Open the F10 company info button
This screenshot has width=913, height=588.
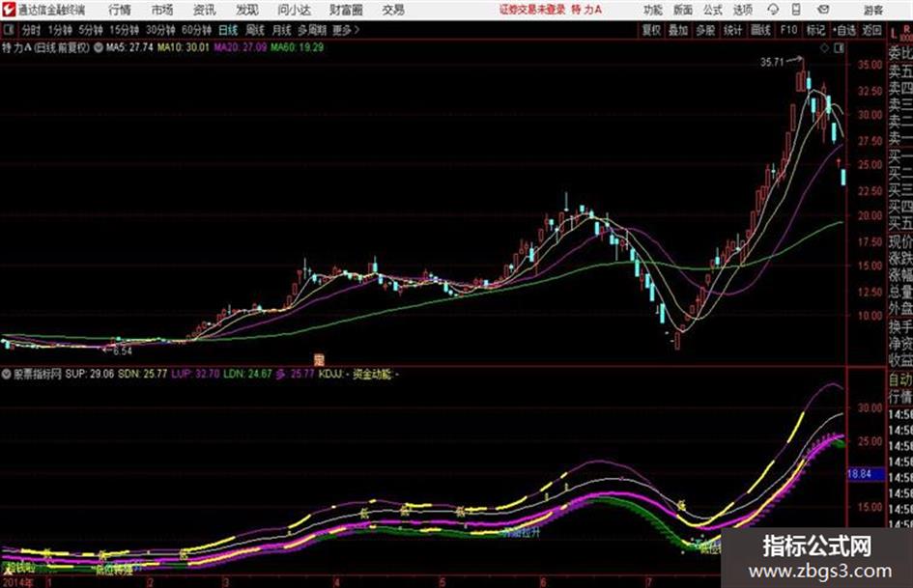coord(788,30)
